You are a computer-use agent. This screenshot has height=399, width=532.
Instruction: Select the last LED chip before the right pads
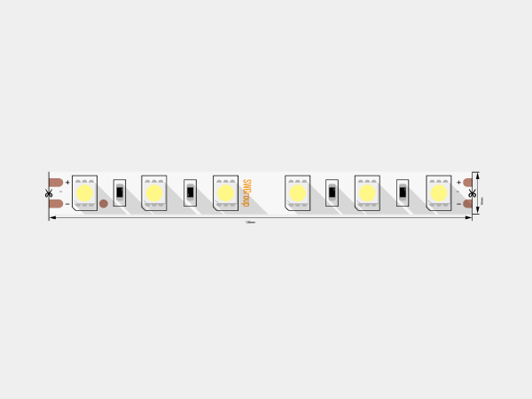[439, 193]
